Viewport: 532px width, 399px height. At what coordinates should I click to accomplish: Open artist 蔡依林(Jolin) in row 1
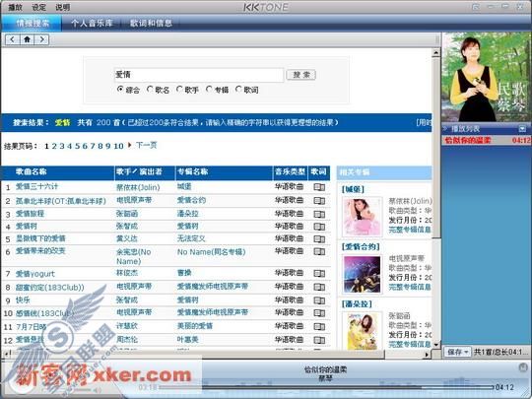pyautogui.click(x=138, y=187)
